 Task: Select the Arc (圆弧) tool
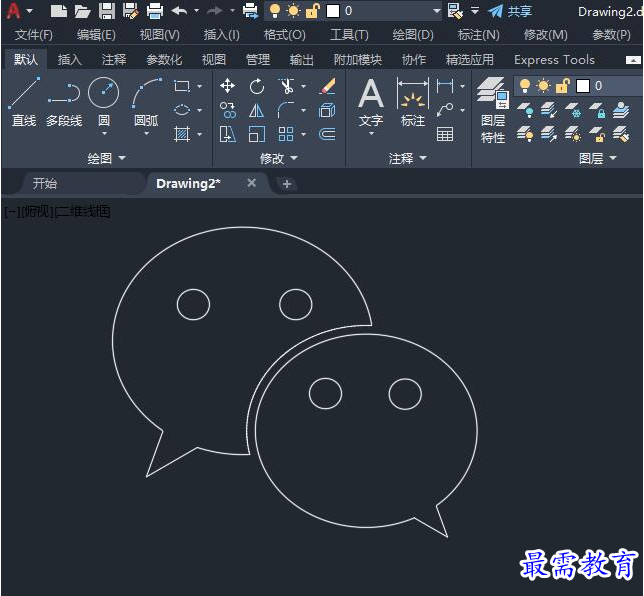pyautogui.click(x=146, y=101)
